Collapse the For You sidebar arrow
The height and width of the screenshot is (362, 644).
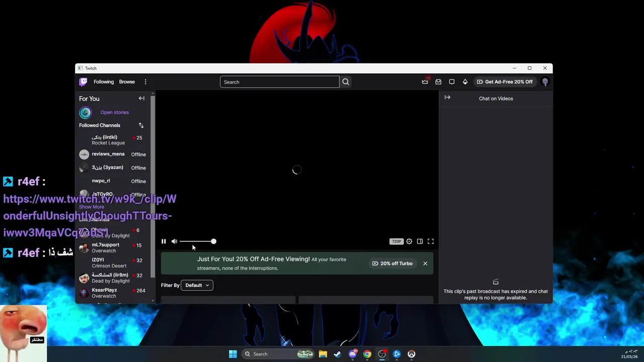141,99
